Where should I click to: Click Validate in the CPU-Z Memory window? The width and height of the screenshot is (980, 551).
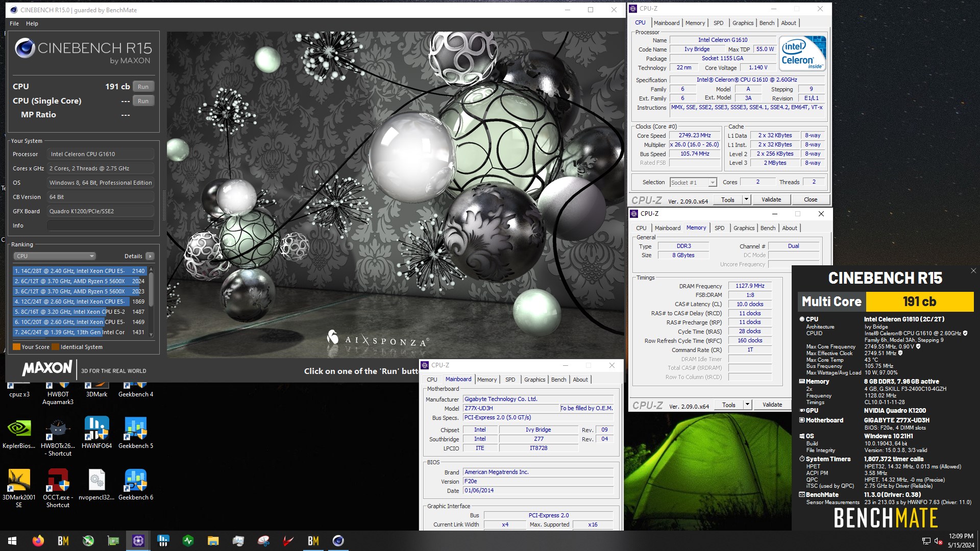[772, 405]
